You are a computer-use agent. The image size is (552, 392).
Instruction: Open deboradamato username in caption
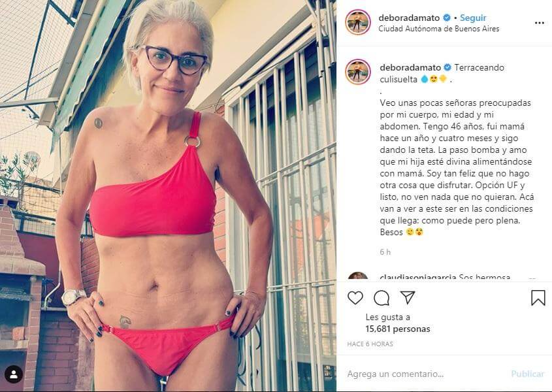[410, 67]
